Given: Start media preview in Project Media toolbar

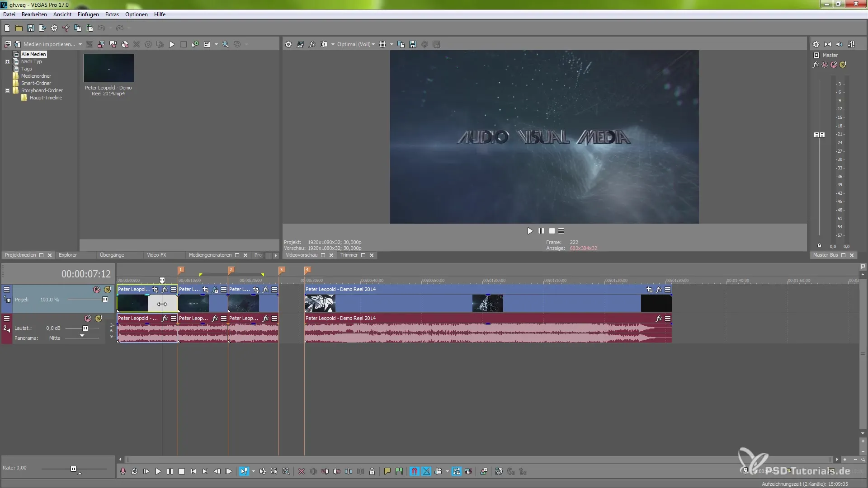Looking at the screenshot, I should (172, 44).
